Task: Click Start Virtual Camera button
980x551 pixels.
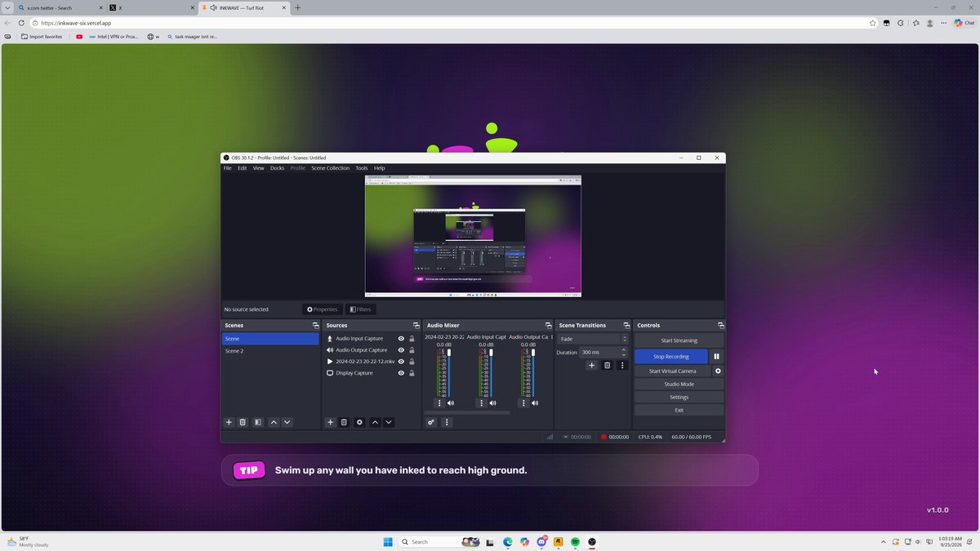Action: point(673,371)
